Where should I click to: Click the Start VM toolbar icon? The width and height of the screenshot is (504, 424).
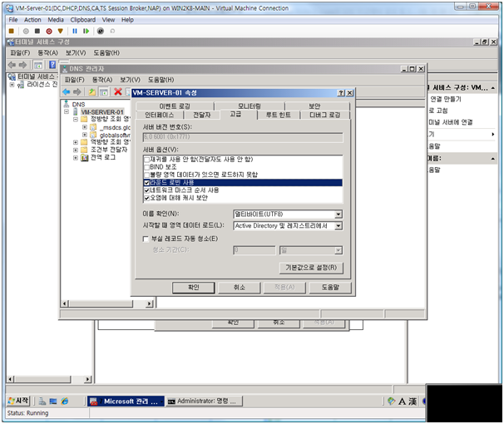pyautogui.click(x=26, y=31)
